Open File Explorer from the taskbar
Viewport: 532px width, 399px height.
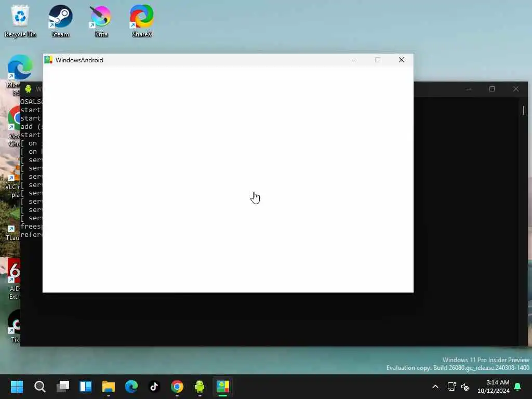pos(109,387)
